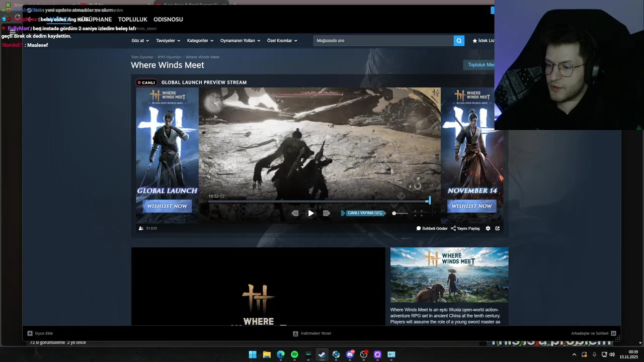Open the Windows Start menu

coord(253,354)
